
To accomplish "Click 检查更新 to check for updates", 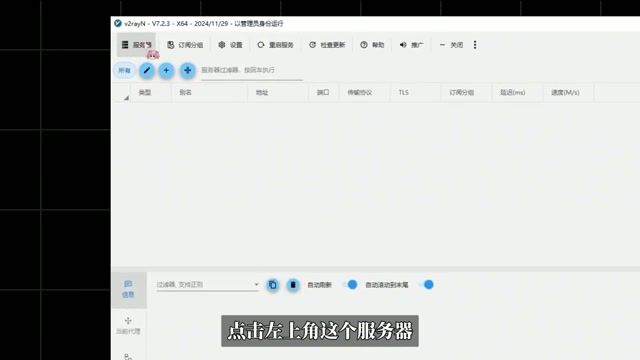I will pos(327,45).
